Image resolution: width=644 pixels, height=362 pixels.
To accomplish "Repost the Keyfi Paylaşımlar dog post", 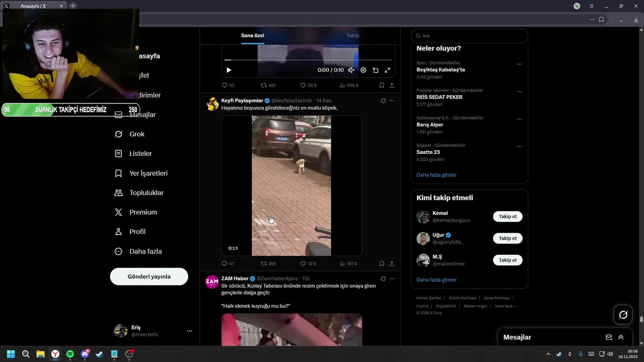I will coord(268,263).
